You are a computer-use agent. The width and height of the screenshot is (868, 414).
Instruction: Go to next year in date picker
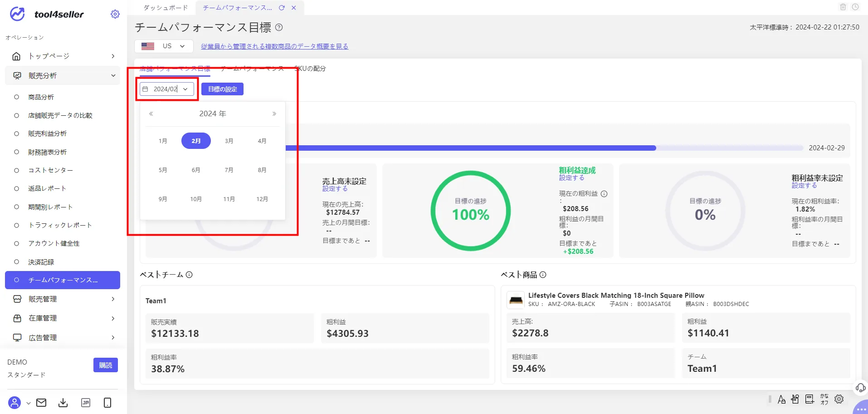tap(274, 113)
